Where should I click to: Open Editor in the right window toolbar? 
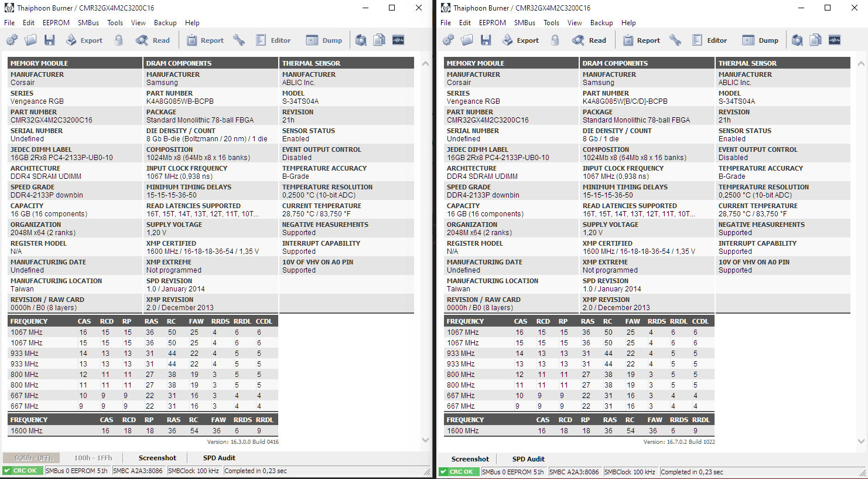709,40
